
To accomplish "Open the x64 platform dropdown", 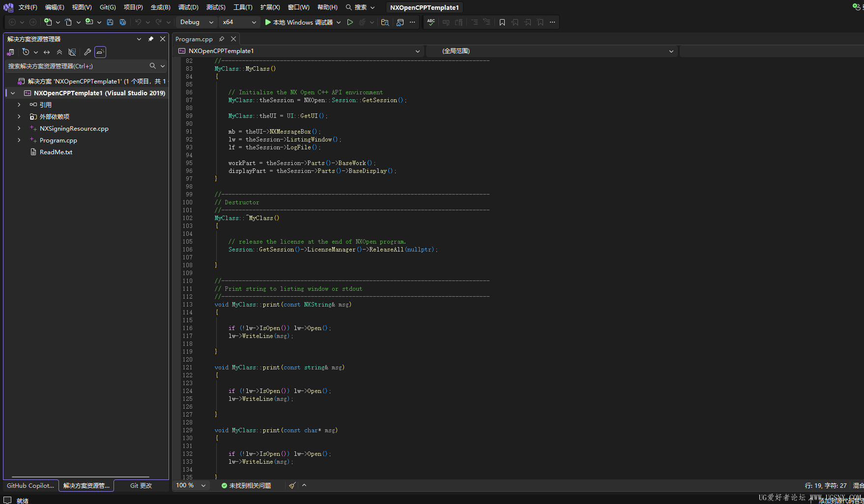I will tap(239, 22).
